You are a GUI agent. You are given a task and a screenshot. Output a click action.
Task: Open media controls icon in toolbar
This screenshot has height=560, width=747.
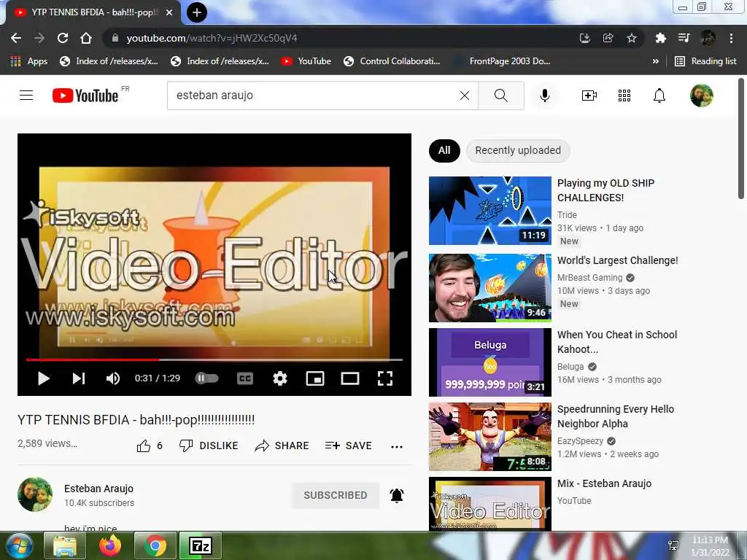[x=684, y=38]
